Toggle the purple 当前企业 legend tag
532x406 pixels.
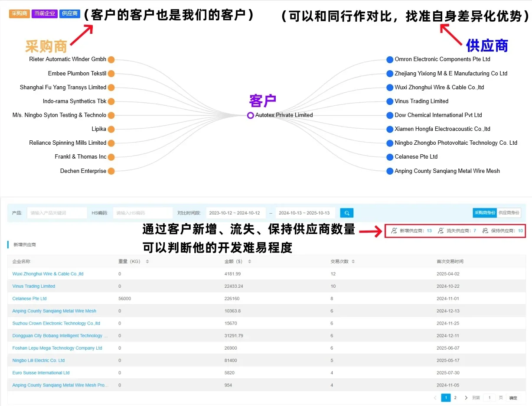click(45, 13)
